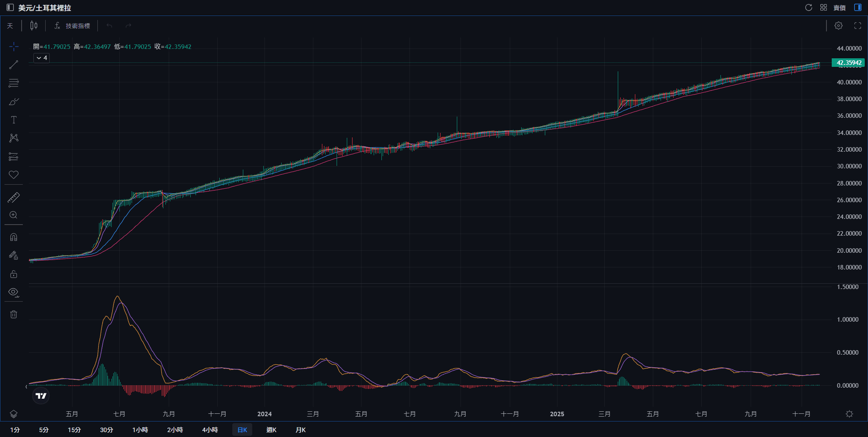Toggle lock all drawings
The width and height of the screenshot is (868, 437).
coord(13,274)
